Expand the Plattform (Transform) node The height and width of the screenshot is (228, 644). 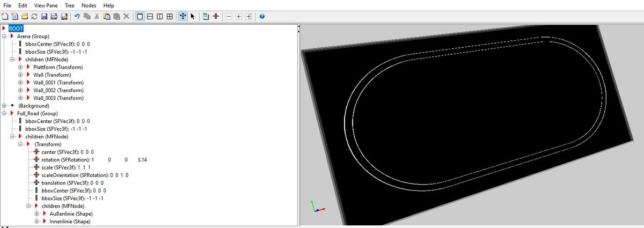(x=21, y=67)
